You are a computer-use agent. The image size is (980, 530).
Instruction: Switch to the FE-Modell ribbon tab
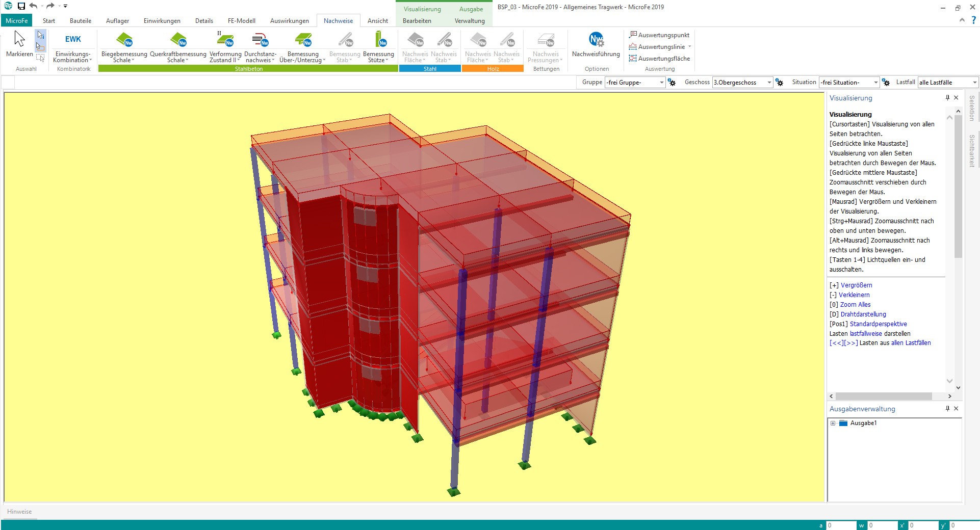tap(242, 21)
